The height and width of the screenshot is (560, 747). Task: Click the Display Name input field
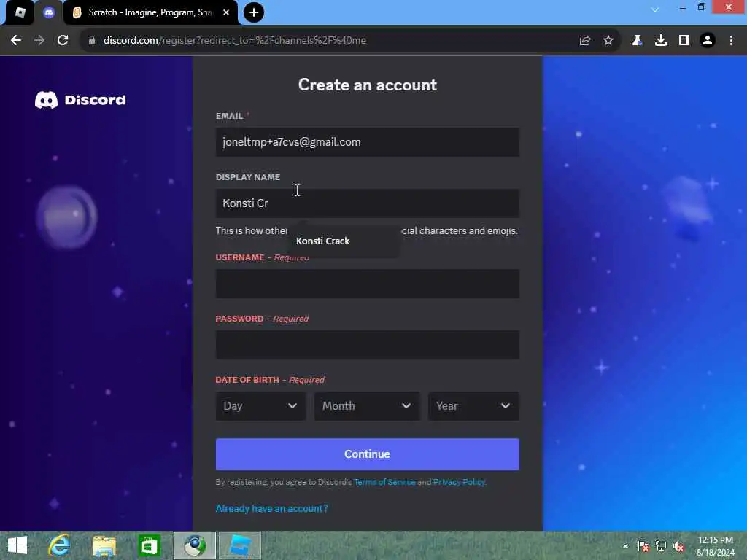click(x=368, y=203)
